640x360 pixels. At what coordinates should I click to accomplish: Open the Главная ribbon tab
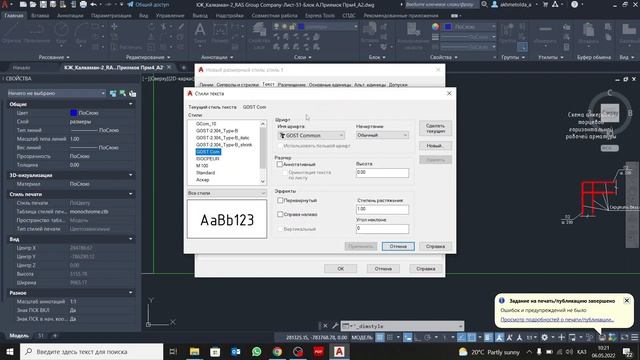(13, 16)
